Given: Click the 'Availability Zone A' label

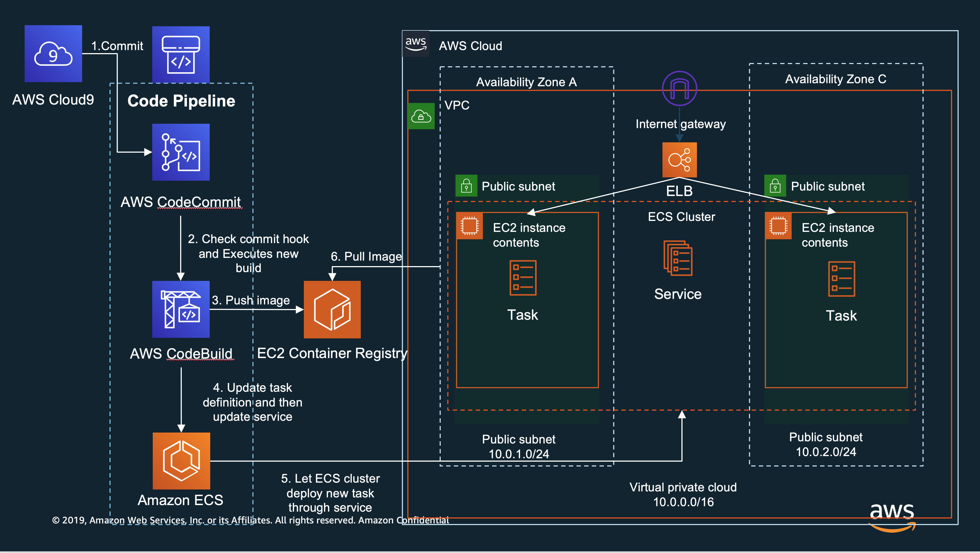Looking at the screenshot, I should click(x=526, y=82).
